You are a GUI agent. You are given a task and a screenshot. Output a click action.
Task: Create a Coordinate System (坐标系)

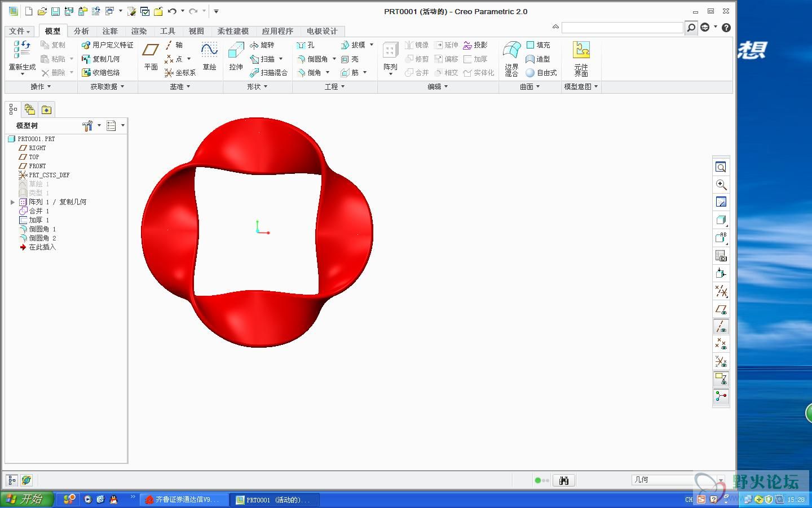tap(180, 73)
